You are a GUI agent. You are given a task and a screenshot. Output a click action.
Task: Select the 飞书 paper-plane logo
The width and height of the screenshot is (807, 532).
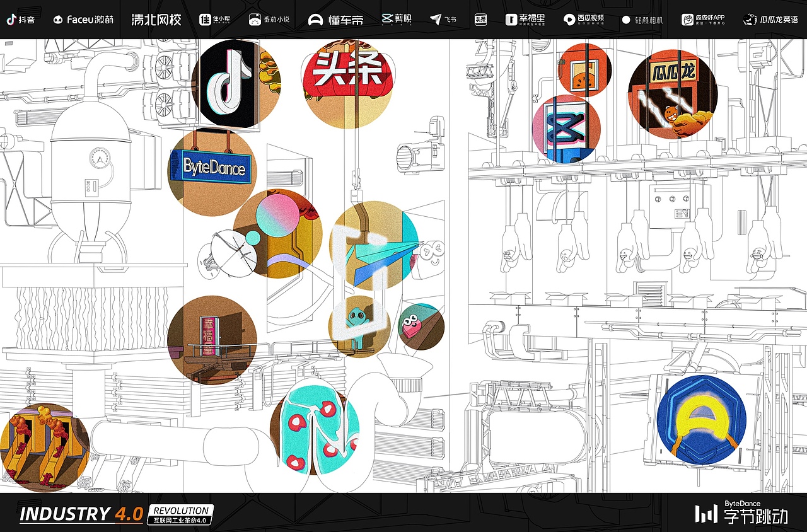click(x=443, y=20)
